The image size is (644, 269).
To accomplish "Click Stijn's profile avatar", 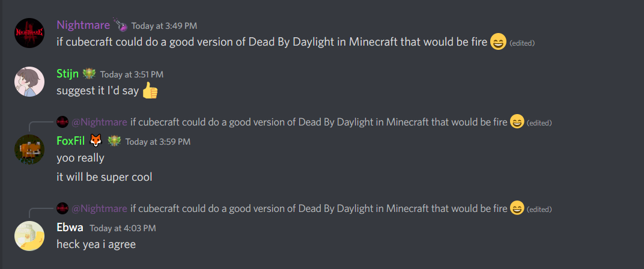I will [x=29, y=82].
